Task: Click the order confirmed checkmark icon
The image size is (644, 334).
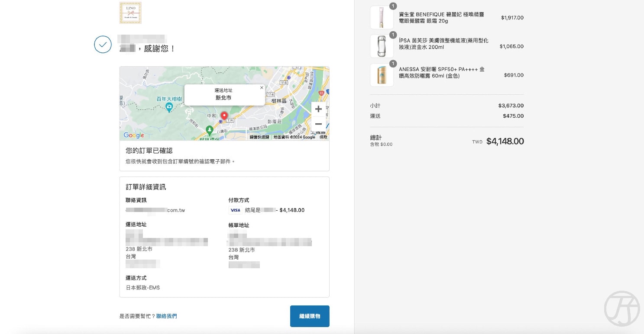Action: coord(103,45)
